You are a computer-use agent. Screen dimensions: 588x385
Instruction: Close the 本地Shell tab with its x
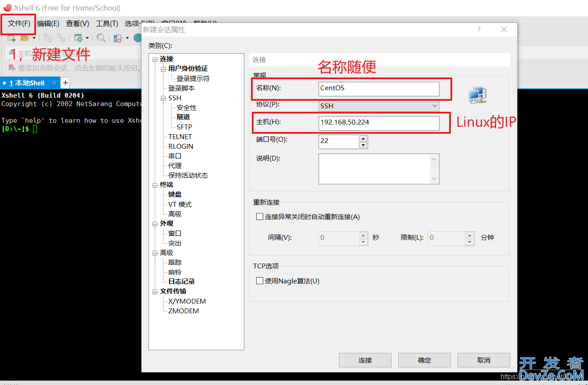pyautogui.click(x=54, y=82)
